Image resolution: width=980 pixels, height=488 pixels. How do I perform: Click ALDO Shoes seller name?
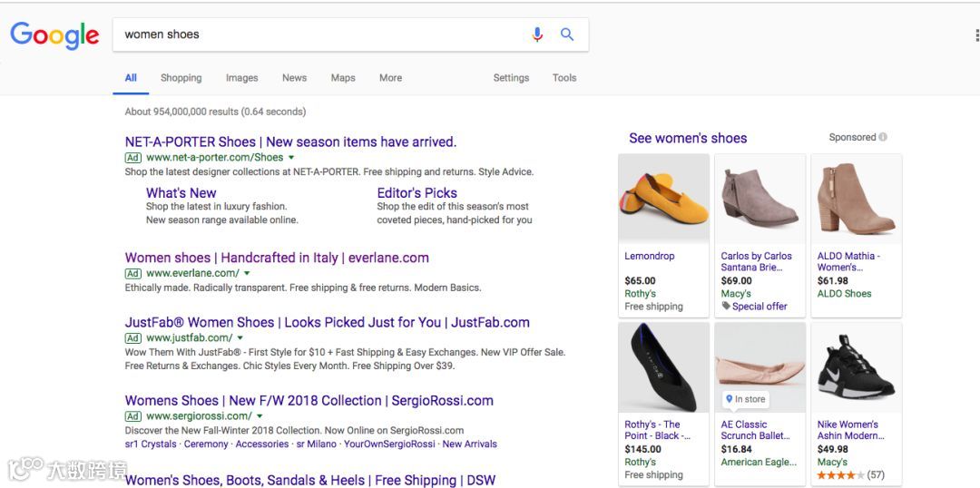pyautogui.click(x=845, y=294)
